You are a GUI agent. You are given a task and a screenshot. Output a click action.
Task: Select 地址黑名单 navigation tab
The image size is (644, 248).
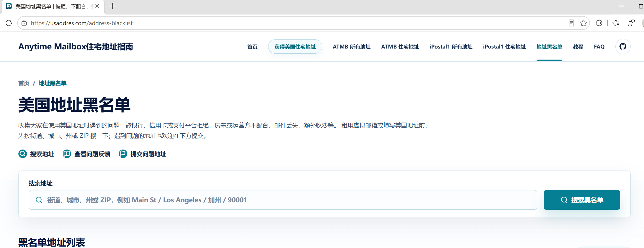tap(549, 47)
